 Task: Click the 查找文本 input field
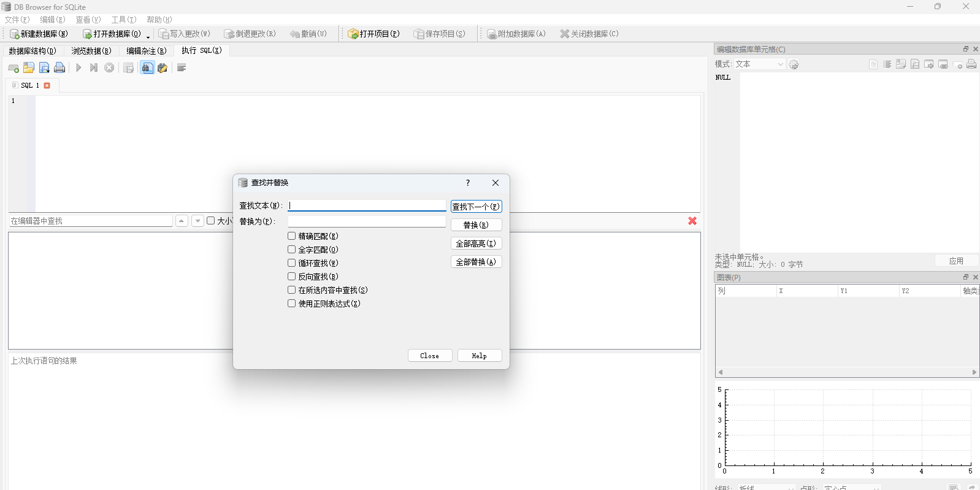(x=367, y=205)
